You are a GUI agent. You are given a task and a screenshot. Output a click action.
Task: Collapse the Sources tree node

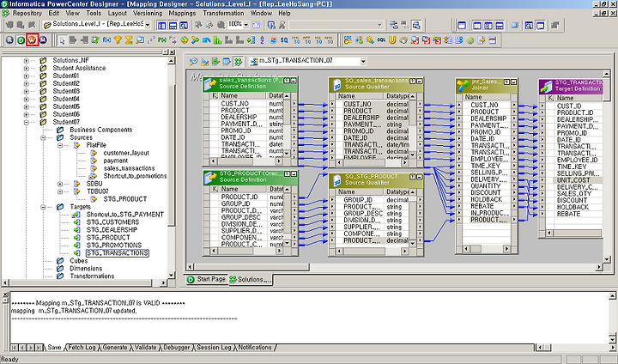click(x=44, y=137)
